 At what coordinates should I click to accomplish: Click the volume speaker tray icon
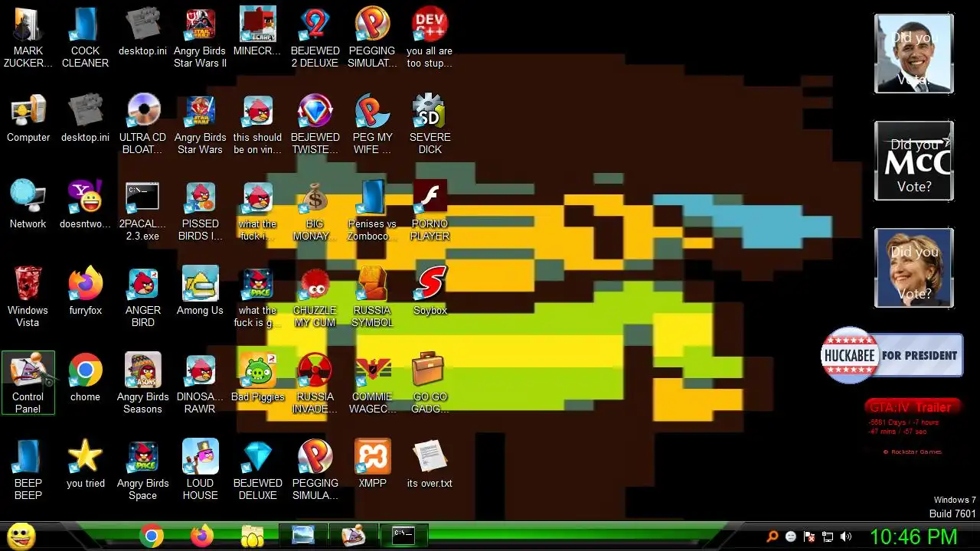pos(846,537)
